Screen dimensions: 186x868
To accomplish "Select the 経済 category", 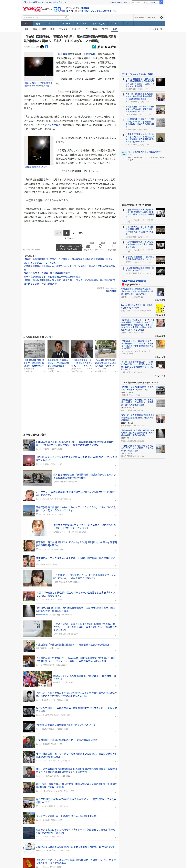I will [x=52, y=29].
